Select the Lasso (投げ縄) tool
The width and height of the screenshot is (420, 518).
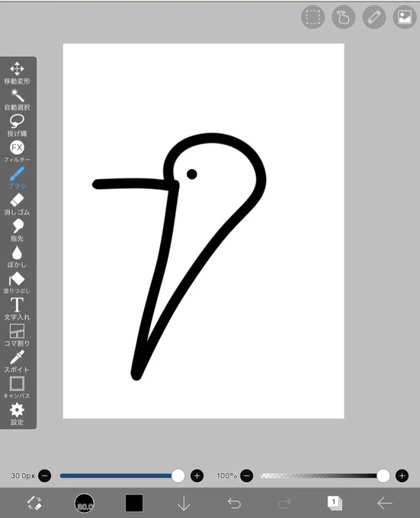tap(17, 126)
